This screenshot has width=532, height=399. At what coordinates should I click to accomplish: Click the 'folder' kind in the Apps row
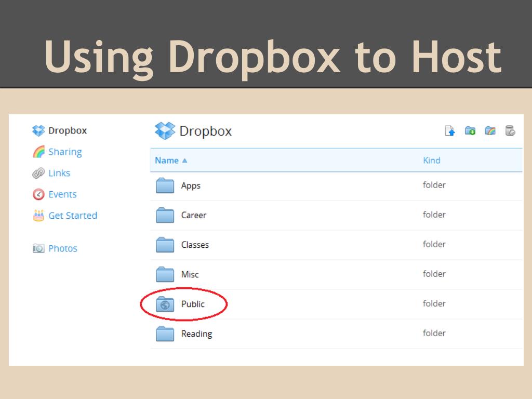coord(434,185)
